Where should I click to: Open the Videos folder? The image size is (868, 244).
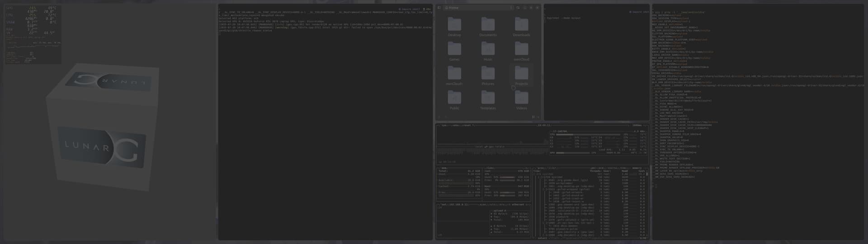point(521,100)
